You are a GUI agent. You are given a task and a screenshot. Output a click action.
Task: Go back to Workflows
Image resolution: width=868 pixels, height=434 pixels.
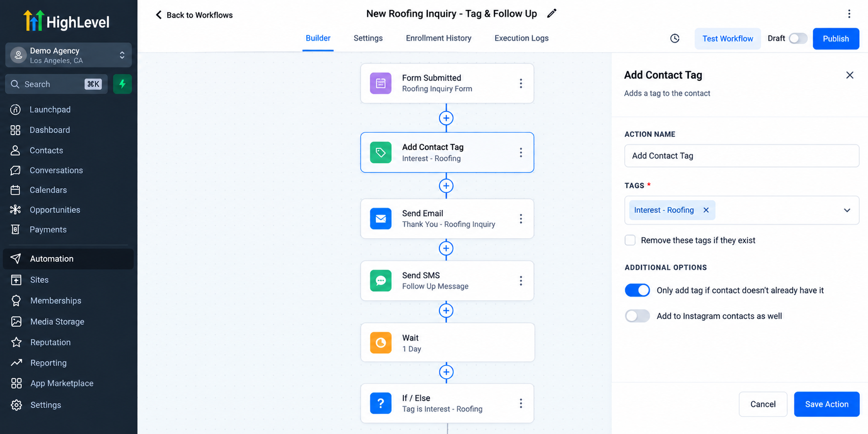[x=194, y=15]
